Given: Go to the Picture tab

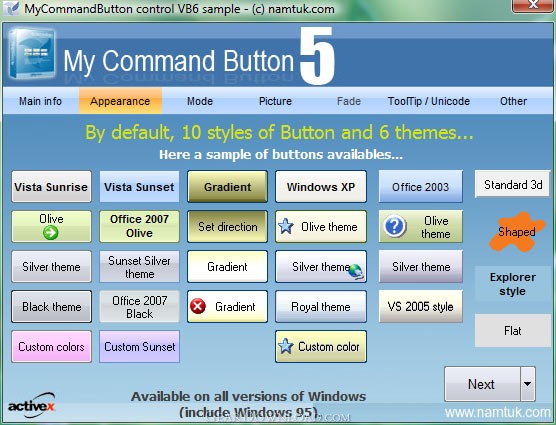Looking at the screenshot, I should point(275,101).
